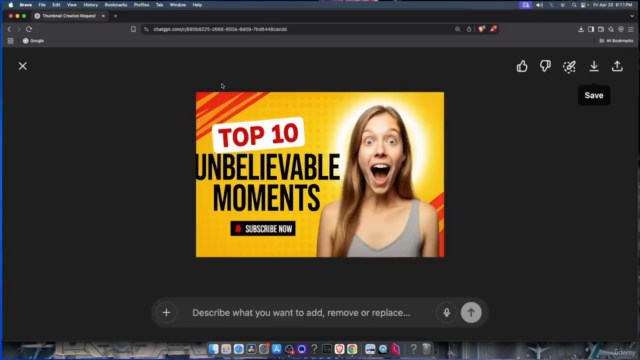Open the Top 10 Unbelievable Moments thumbnail image

(x=320, y=175)
